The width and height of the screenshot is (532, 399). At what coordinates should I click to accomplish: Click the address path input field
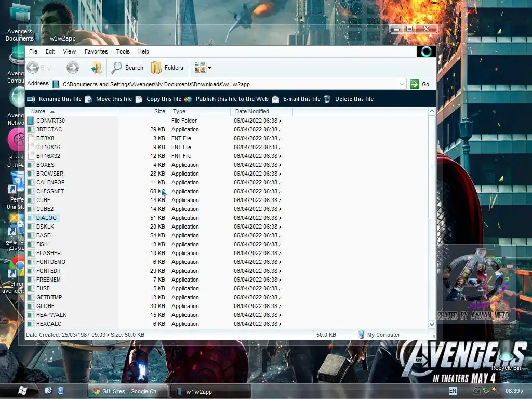click(x=229, y=84)
